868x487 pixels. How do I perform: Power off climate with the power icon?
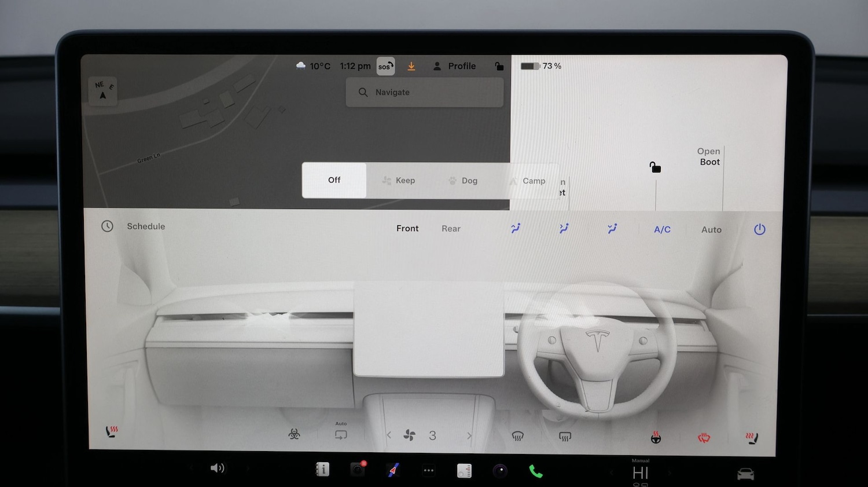pos(759,229)
